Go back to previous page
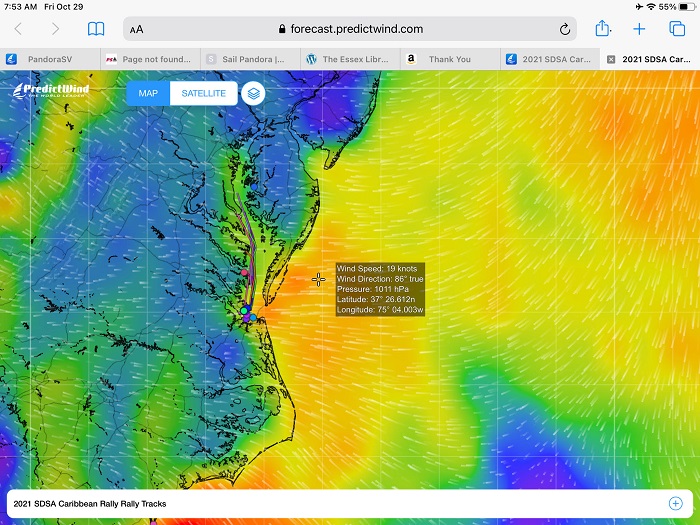Screen dimensions: 700x525 (x=18, y=29)
